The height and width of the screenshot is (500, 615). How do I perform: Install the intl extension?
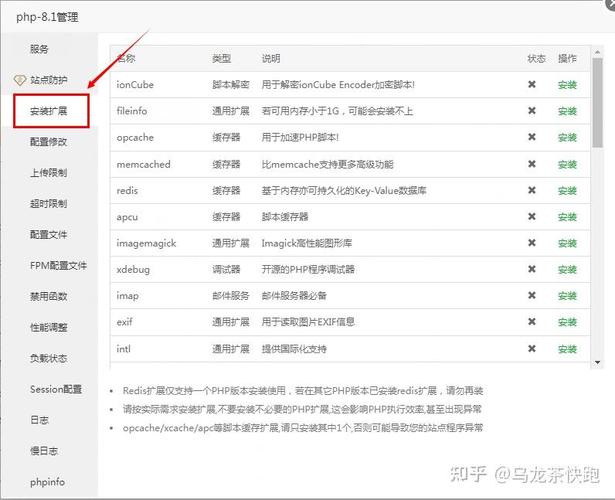tap(567, 349)
